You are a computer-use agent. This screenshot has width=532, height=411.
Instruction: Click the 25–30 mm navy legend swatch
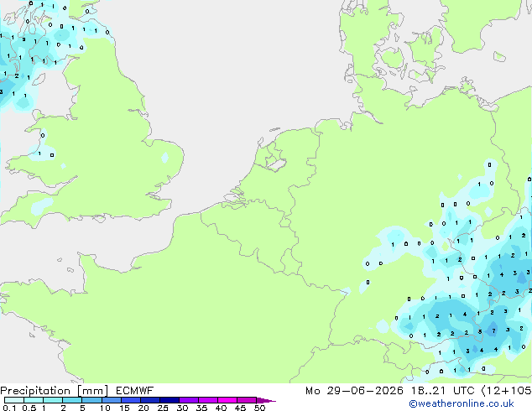click(x=170, y=400)
